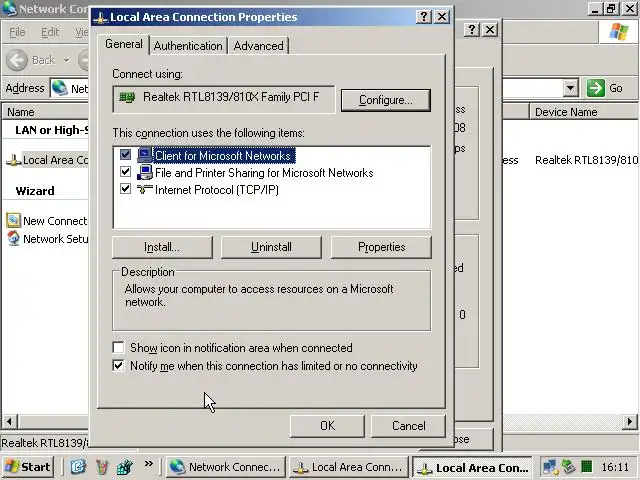This screenshot has height=480, width=640.
Task: Click the third quick launch icon on taskbar
Action: (124, 467)
